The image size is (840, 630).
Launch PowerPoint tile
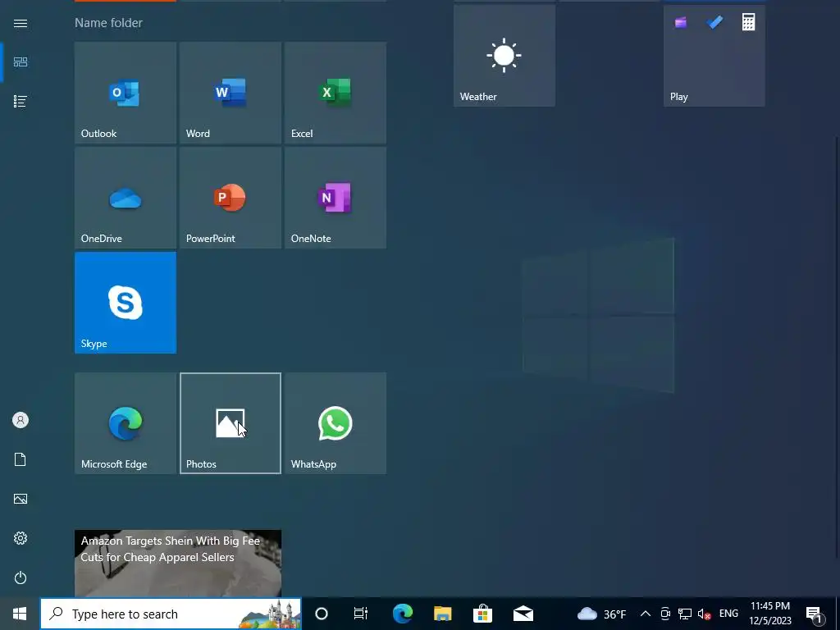[231, 198]
